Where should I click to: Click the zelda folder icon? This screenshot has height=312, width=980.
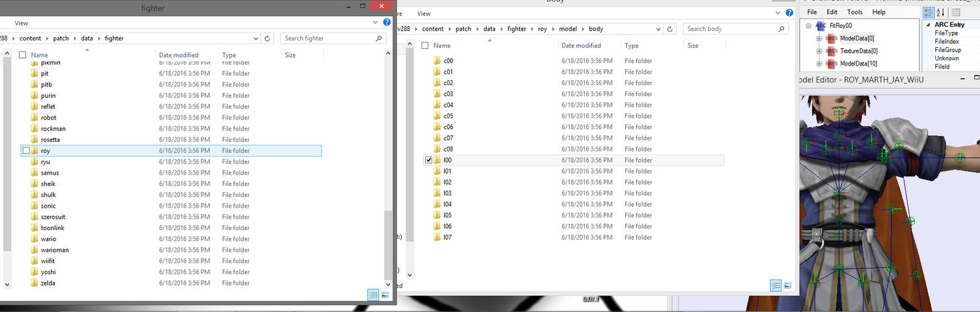click(35, 283)
